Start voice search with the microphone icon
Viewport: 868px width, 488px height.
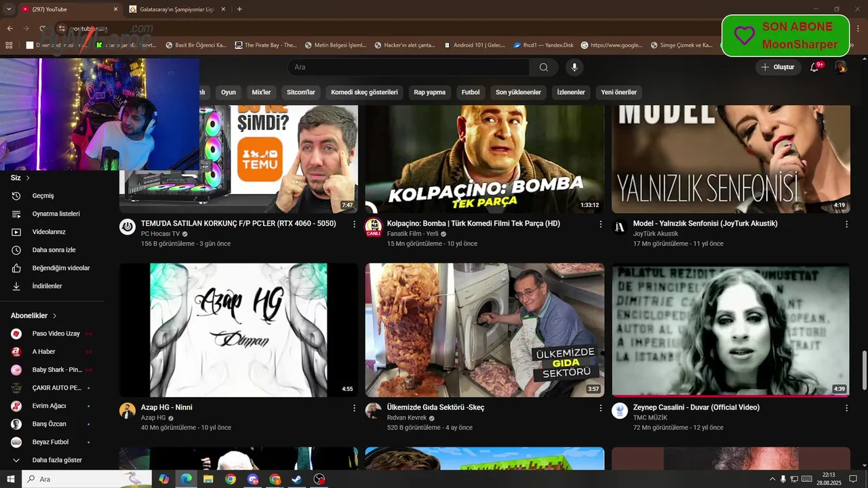574,67
